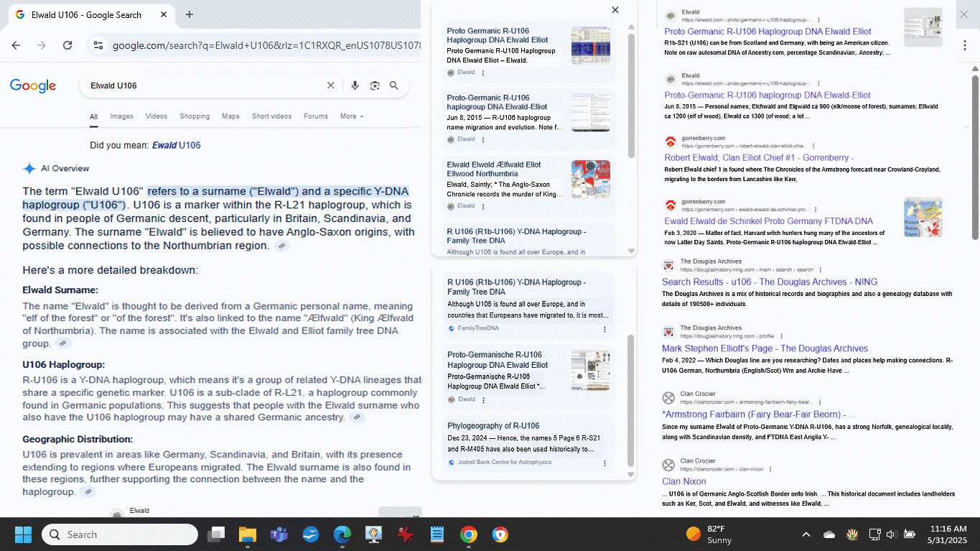This screenshot has height=551, width=980.
Task: View site information icon beside the URL
Action: pos(98,45)
